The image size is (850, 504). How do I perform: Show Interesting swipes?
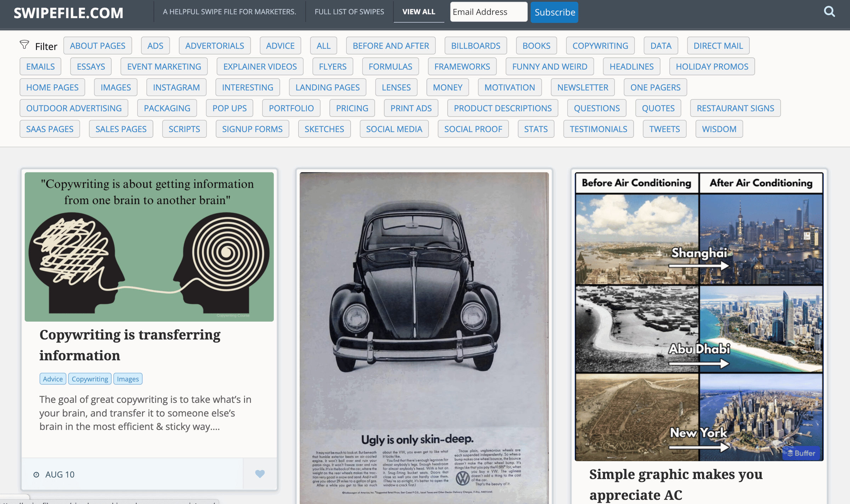pos(248,87)
